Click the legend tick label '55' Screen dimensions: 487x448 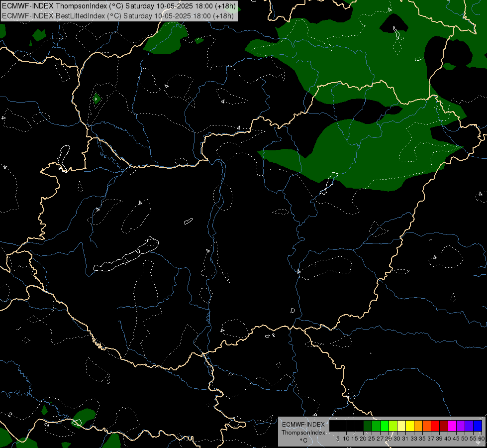coord(473,439)
